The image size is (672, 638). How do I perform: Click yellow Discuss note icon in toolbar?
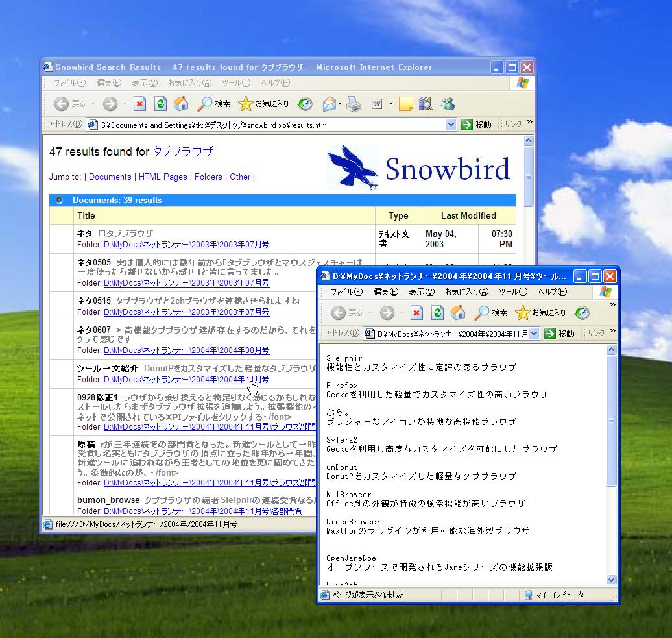(x=405, y=104)
